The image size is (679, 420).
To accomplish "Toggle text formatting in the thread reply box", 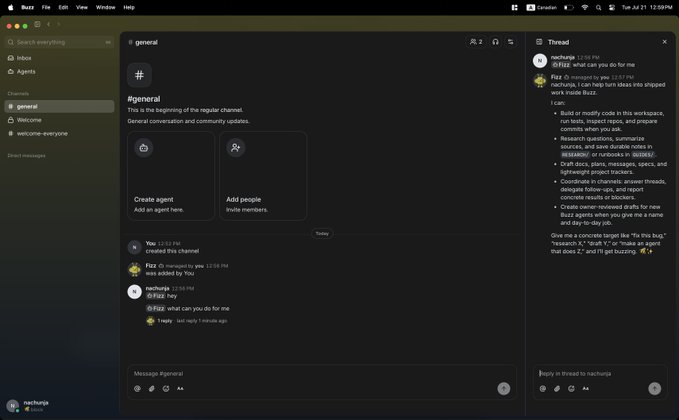I will (x=585, y=389).
